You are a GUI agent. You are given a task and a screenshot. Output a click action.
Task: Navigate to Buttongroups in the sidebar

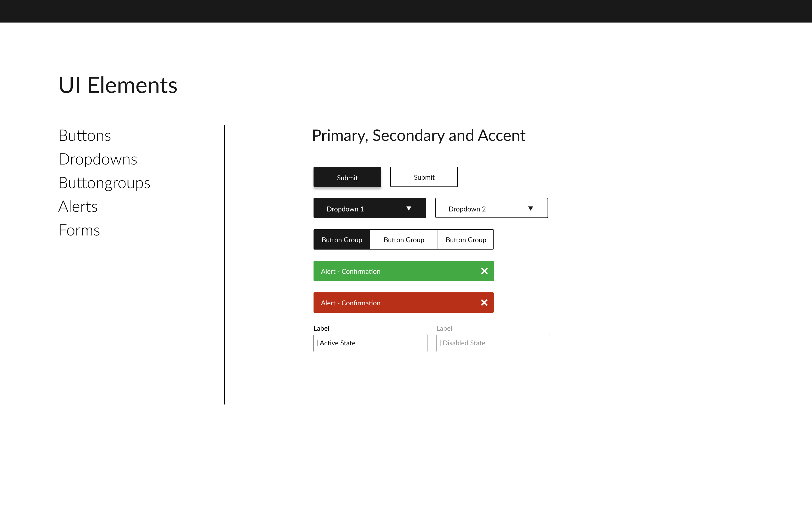[104, 183]
